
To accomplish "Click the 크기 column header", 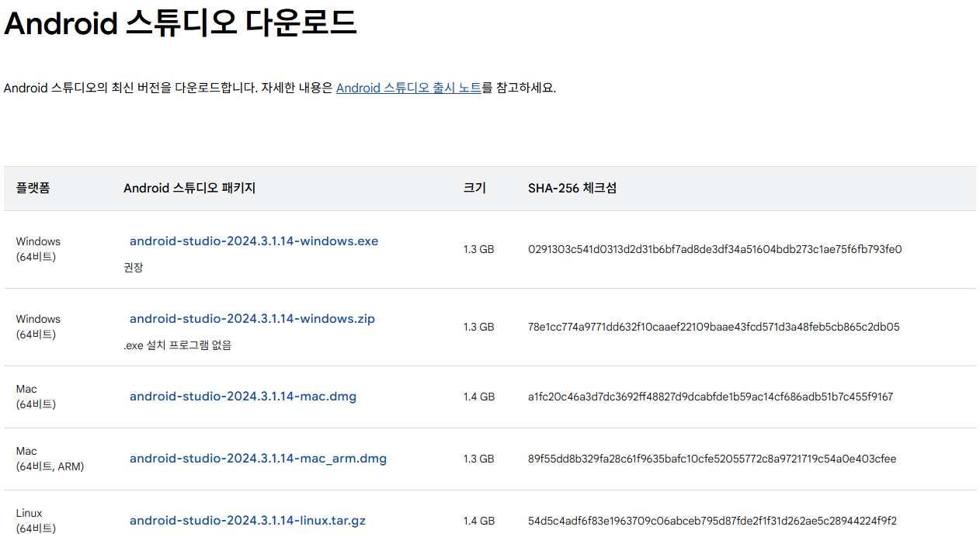I will 474,189.
